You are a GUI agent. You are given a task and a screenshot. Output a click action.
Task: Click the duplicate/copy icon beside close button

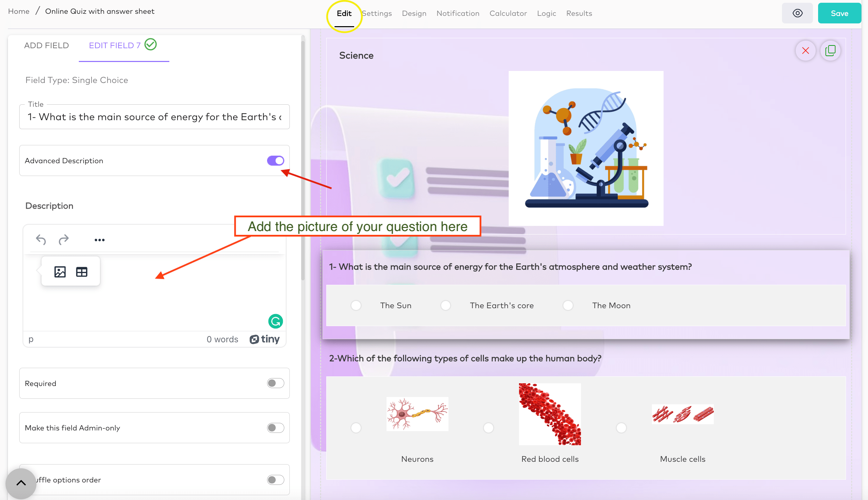coord(830,50)
